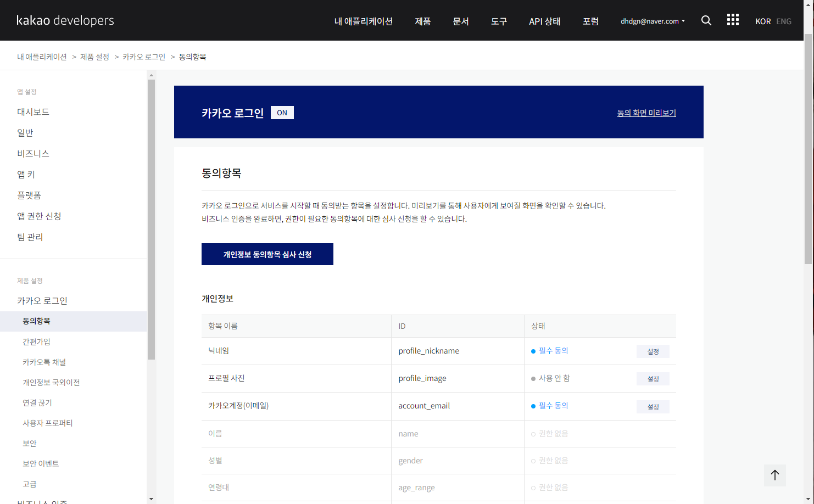Click the 닉네임 item name cell
This screenshot has width=814, height=504.
(296, 351)
